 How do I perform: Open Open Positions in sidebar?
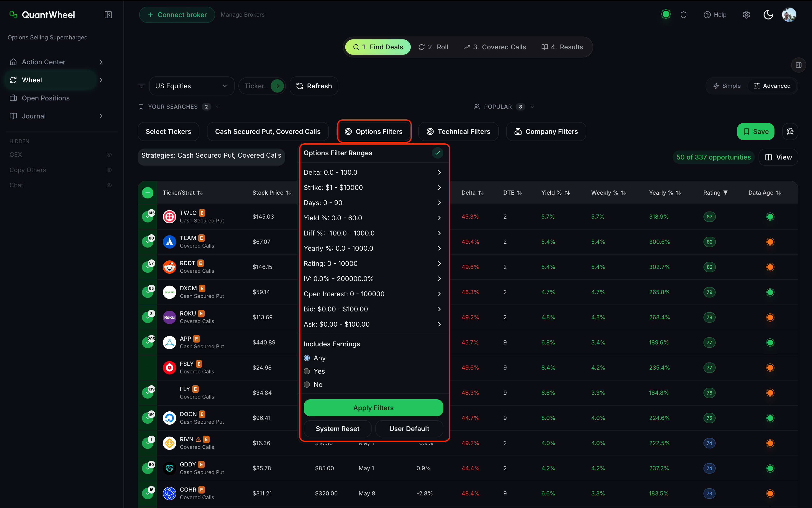(45, 98)
